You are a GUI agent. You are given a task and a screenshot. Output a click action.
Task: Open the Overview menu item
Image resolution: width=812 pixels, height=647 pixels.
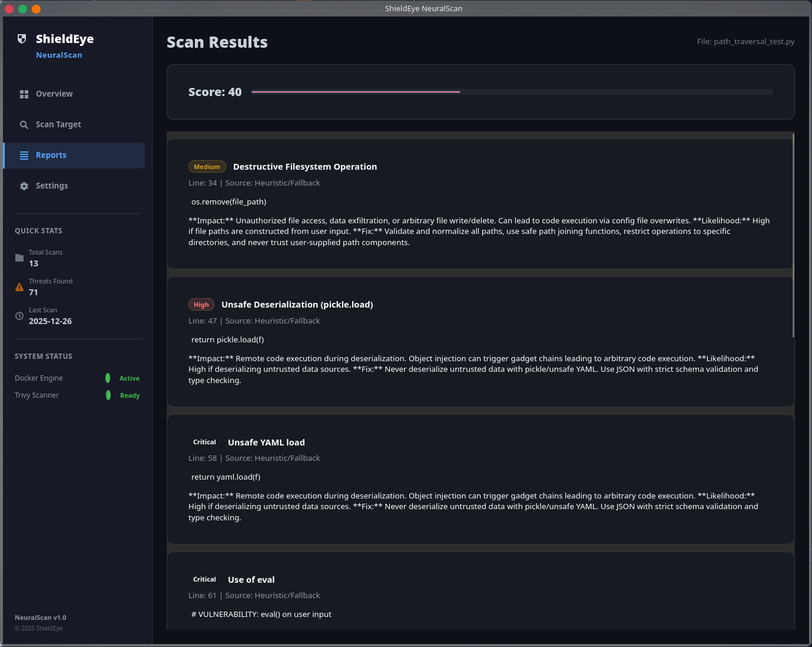[74, 94]
